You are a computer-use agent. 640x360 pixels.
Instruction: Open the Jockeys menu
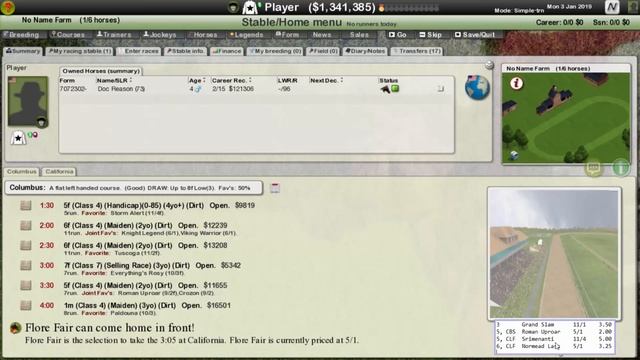[160, 35]
